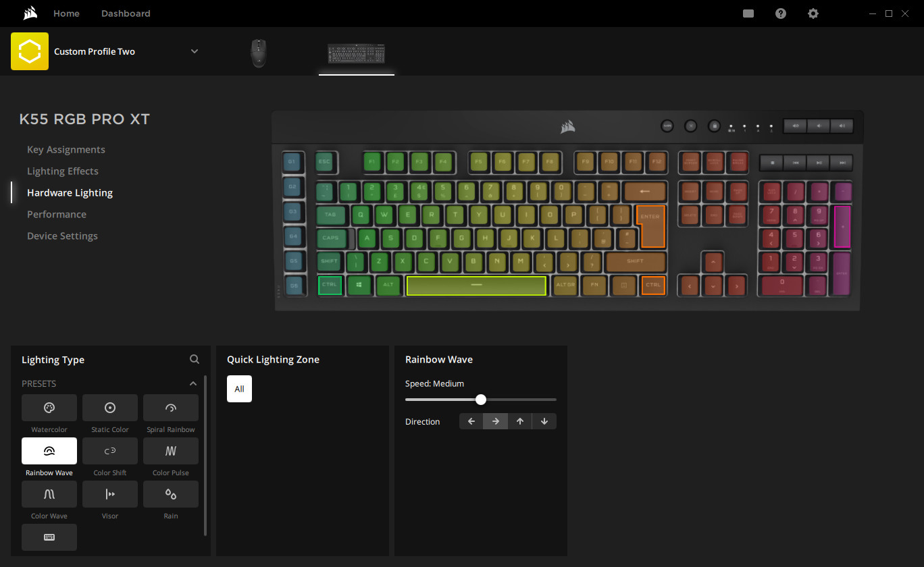
Task: Click the G6 macro key
Action: coord(293,286)
